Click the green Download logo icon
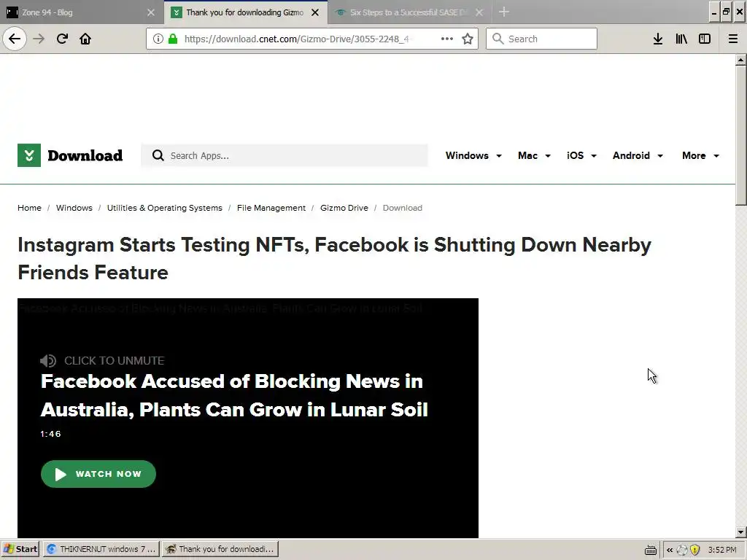Screen dimensions: 747x560 tap(29, 155)
